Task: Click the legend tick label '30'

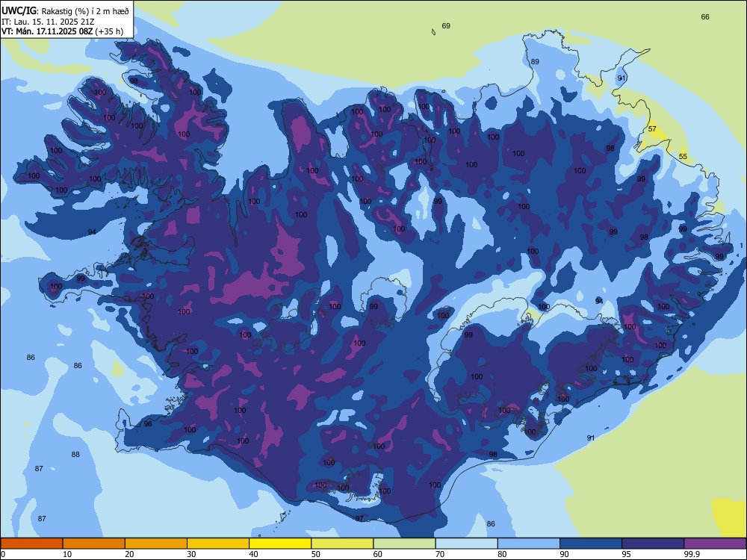Action: [191, 554]
